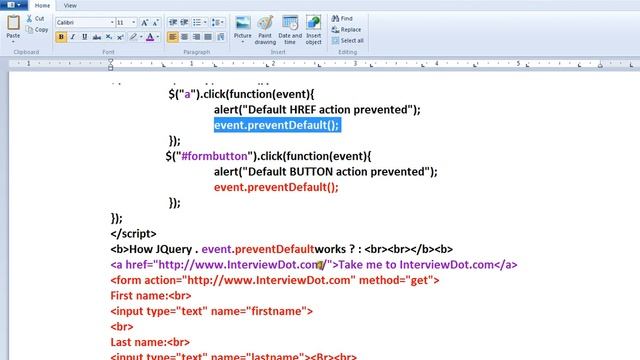
Task: Click 'Default HREF action prevented' alert line
Action: click(x=317, y=109)
